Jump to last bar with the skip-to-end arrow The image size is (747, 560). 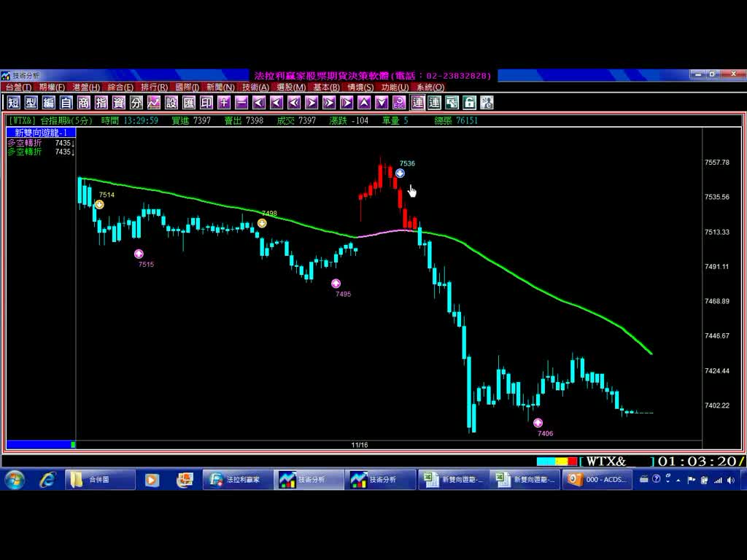[x=347, y=102]
